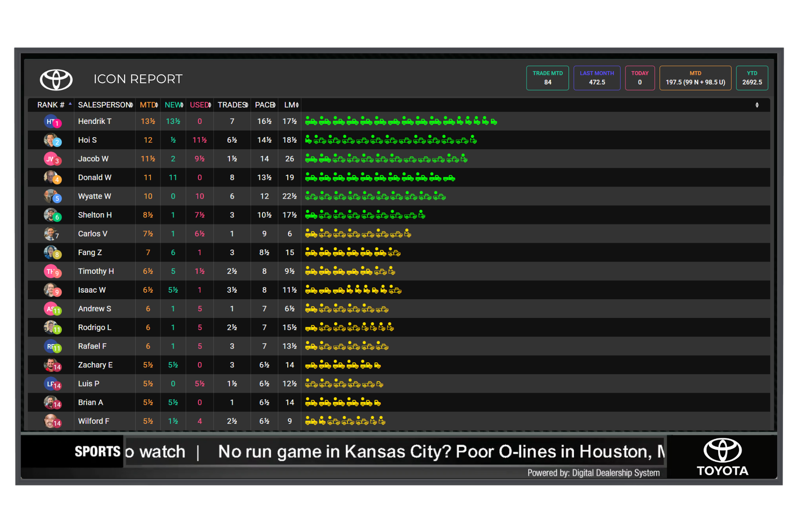This screenshot has height=532, width=798.
Task: Click the Toyota logo beside Icon Report
Action: tap(56, 80)
